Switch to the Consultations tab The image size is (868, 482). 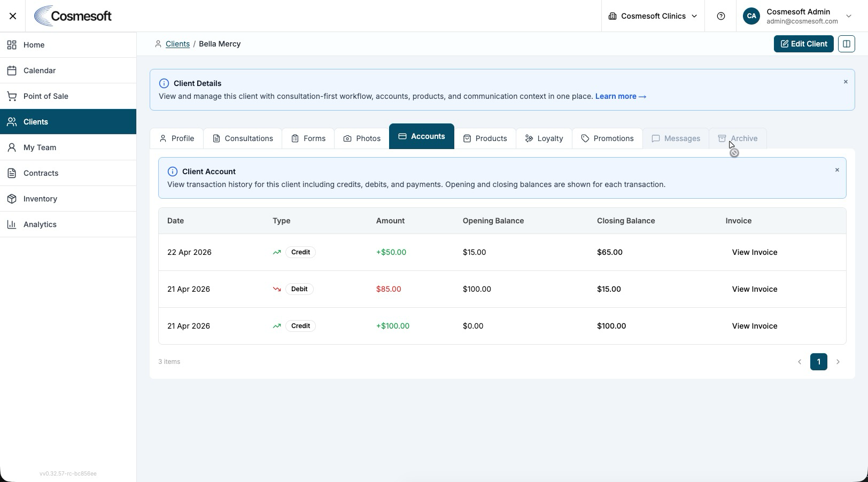click(x=243, y=138)
